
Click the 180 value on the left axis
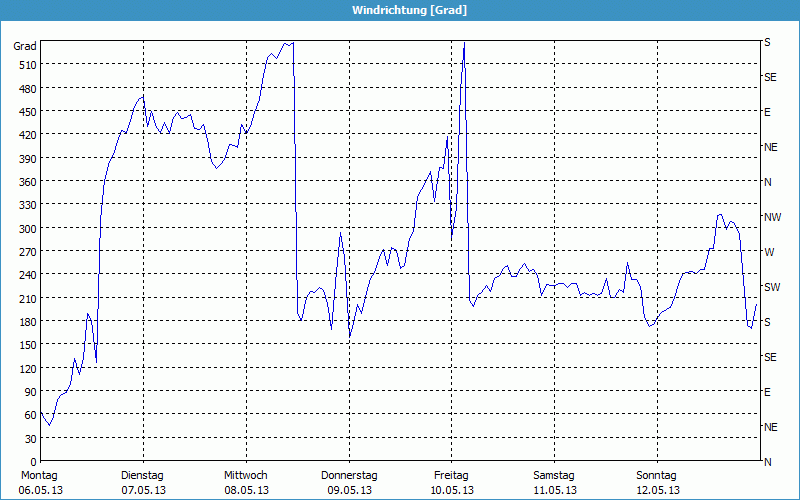click(x=26, y=322)
